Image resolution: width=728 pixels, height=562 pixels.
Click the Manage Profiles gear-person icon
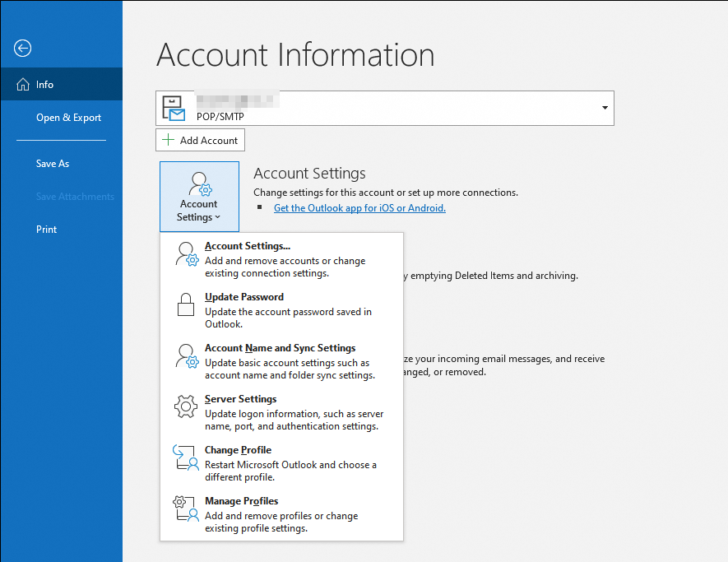coord(186,509)
